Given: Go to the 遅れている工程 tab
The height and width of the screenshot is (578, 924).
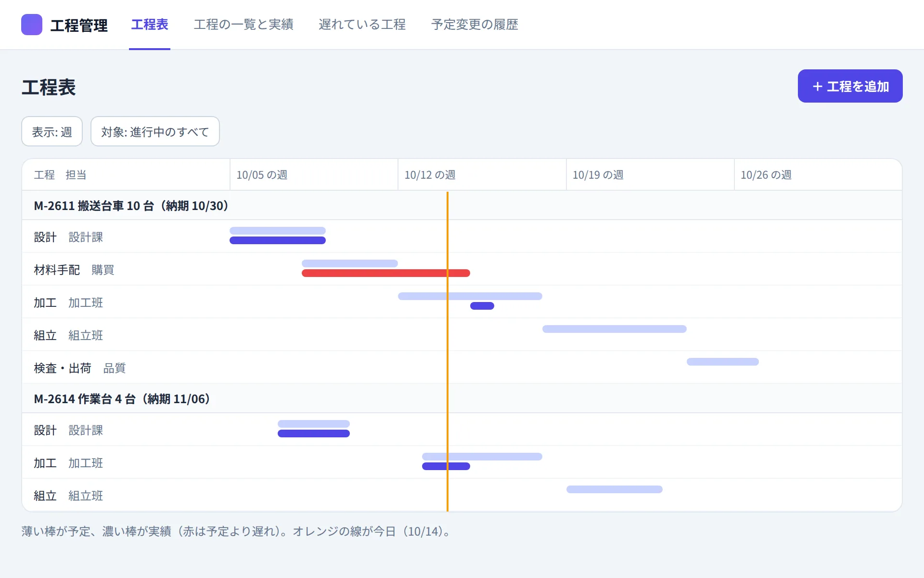Looking at the screenshot, I should 362,25.
